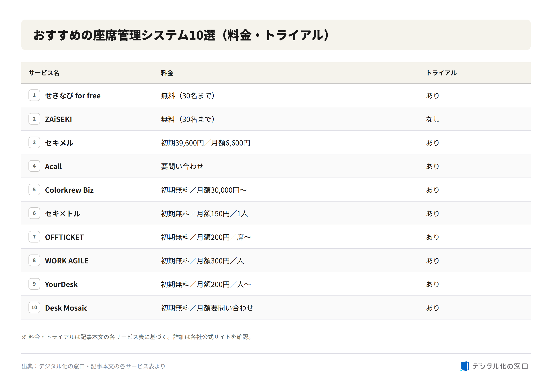Screen dimensions: 552x392
Task: Click the デジタル化の窓口 brand name text
Action: coord(500,366)
